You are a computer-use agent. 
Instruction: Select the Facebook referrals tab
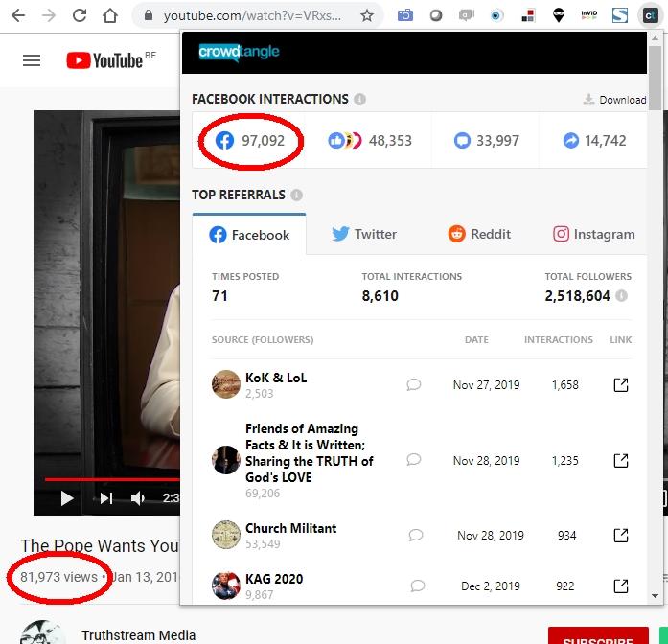249,234
